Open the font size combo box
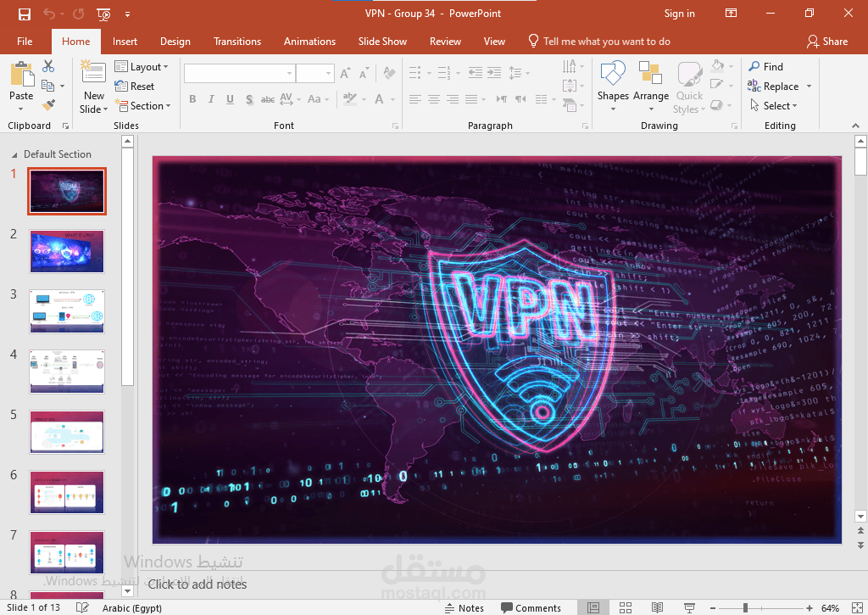The height and width of the screenshot is (615, 868). point(314,73)
